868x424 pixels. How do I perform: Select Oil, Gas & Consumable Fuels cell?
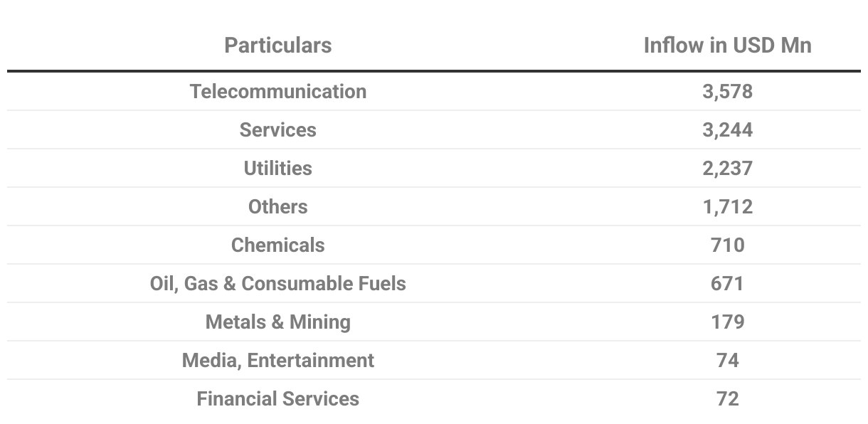click(x=277, y=283)
